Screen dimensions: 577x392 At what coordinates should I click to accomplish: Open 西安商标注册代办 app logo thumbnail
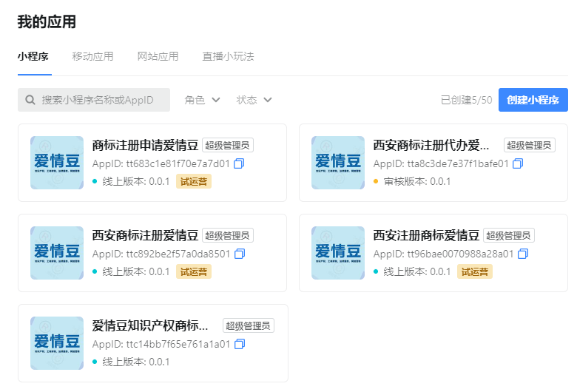coord(338,163)
